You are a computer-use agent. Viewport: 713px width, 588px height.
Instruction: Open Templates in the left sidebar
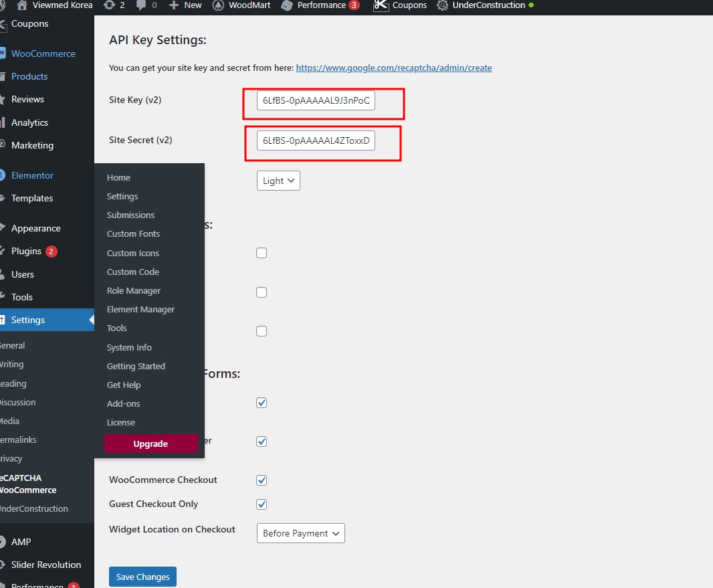[x=32, y=198]
